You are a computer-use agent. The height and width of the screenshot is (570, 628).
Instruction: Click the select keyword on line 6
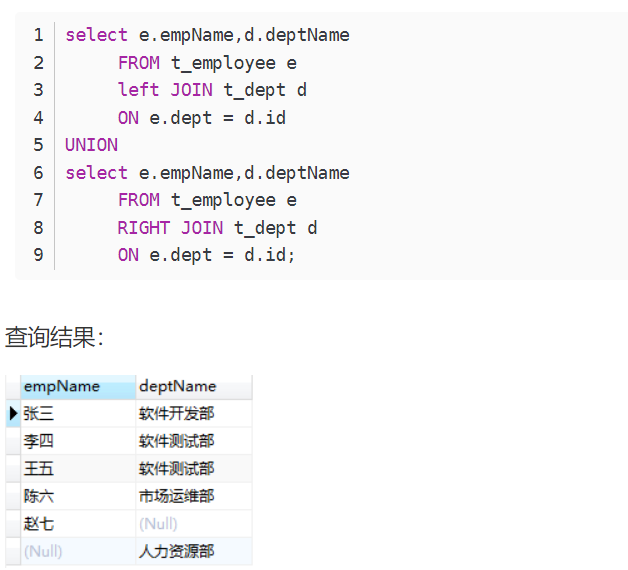[x=96, y=173]
